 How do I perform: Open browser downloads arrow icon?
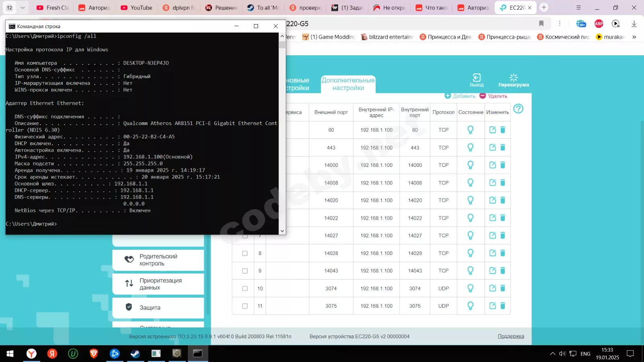click(x=634, y=24)
